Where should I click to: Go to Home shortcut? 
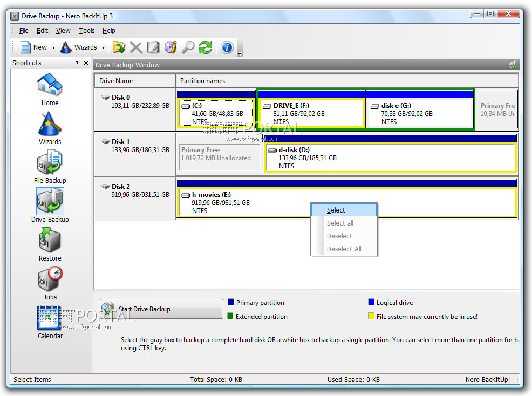pos(50,90)
